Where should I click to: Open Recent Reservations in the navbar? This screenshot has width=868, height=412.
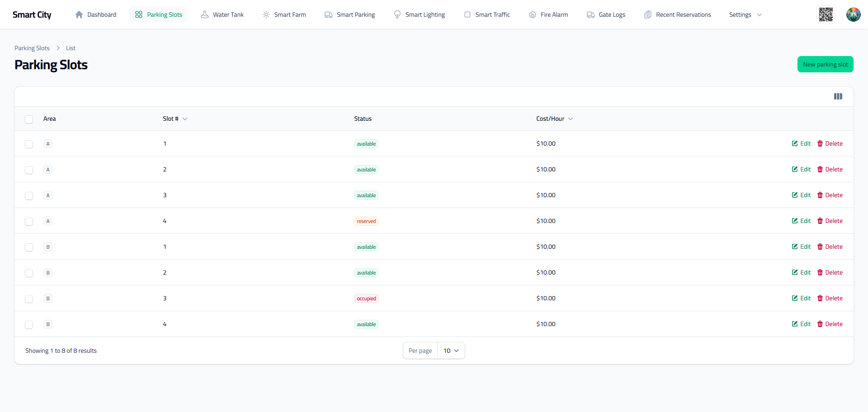pyautogui.click(x=678, y=14)
